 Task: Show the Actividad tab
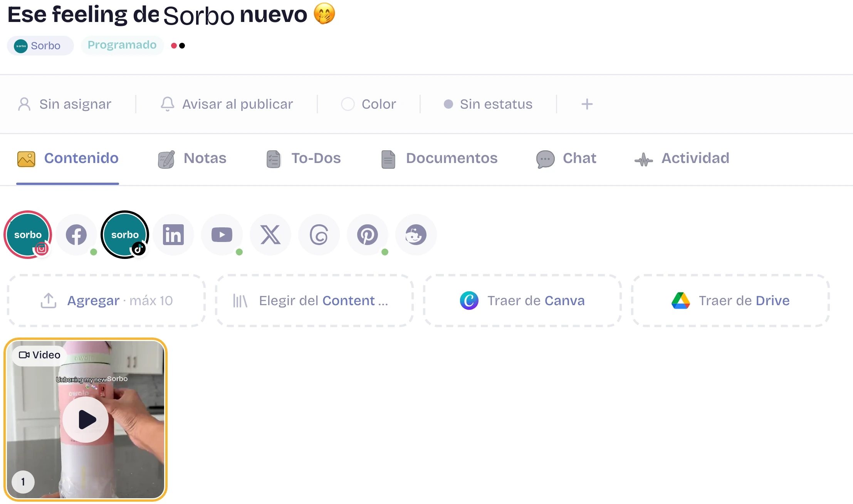pos(682,158)
